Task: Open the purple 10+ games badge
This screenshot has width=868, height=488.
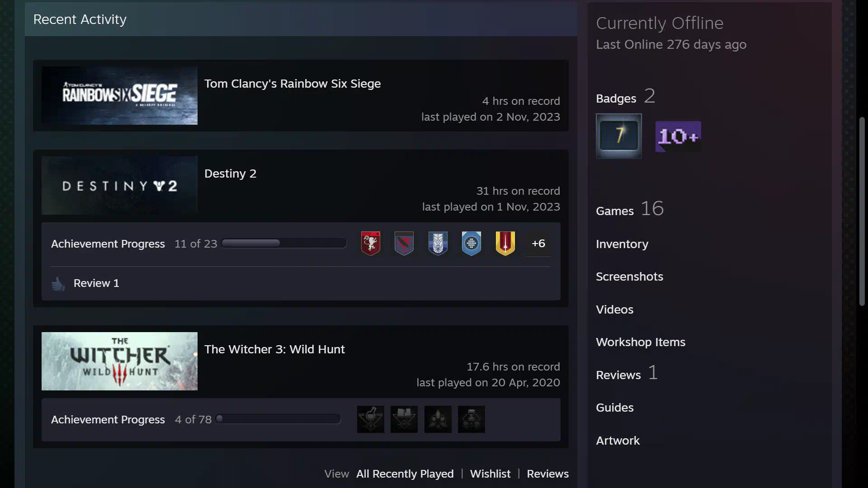Action: pos(678,136)
